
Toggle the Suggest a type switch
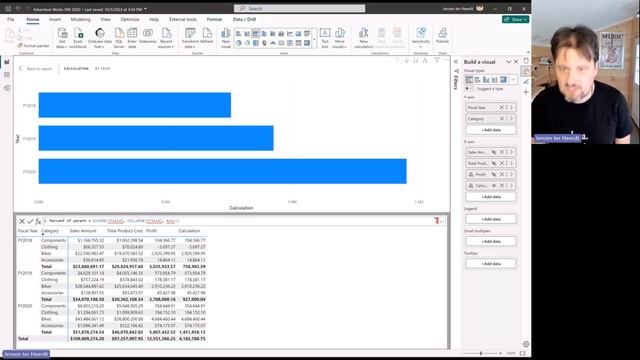(469, 89)
